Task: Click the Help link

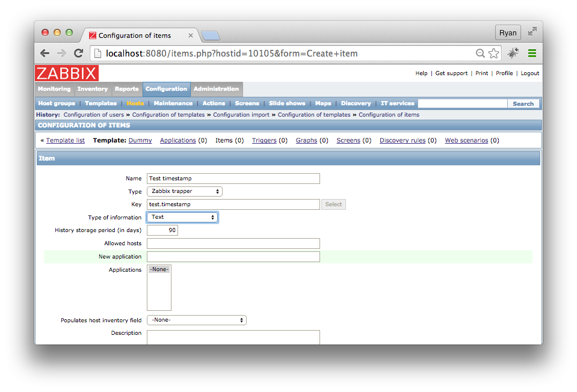Action: tap(421, 73)
